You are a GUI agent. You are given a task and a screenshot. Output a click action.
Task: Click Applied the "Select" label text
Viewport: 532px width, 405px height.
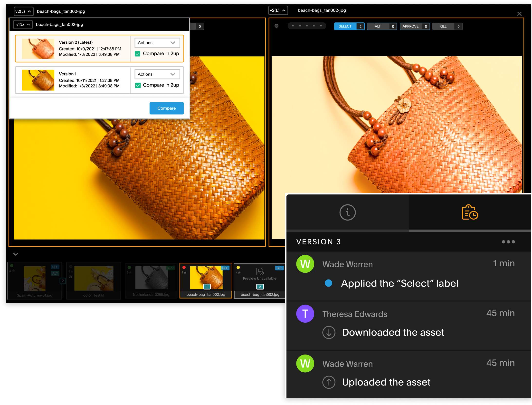(399, 283)
